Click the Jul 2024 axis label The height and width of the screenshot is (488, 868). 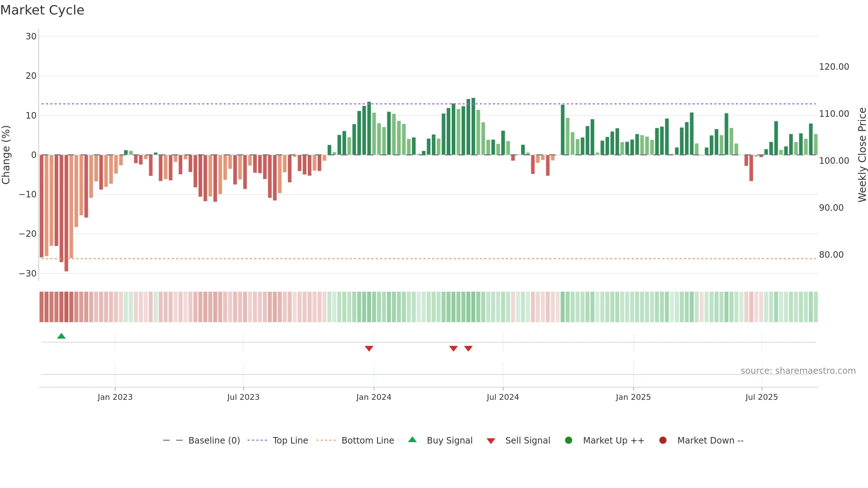point(503,397)
